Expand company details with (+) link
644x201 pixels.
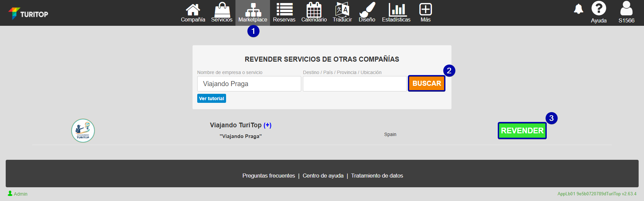[267, 125]
